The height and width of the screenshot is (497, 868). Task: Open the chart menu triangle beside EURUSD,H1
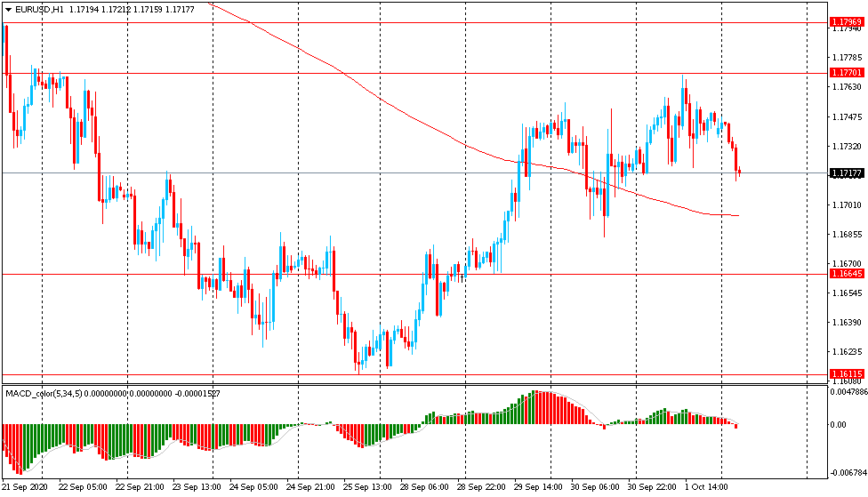pyautogui.click(x=8, y=10)
